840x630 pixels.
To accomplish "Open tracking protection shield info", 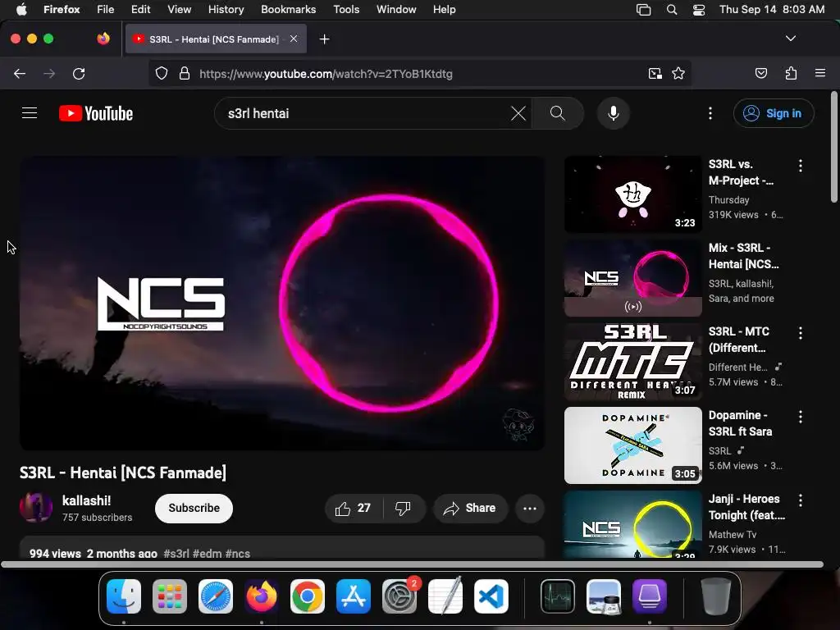I will coord(162,73).
